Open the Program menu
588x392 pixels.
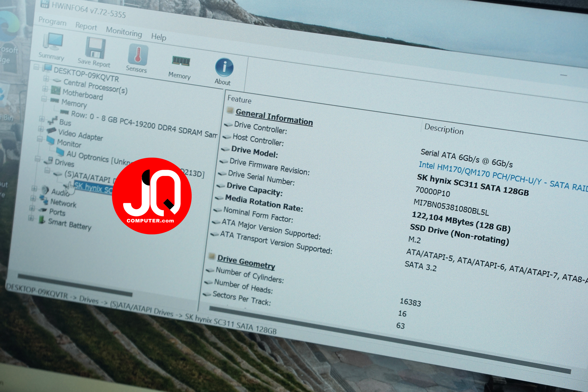pos(52,21)
